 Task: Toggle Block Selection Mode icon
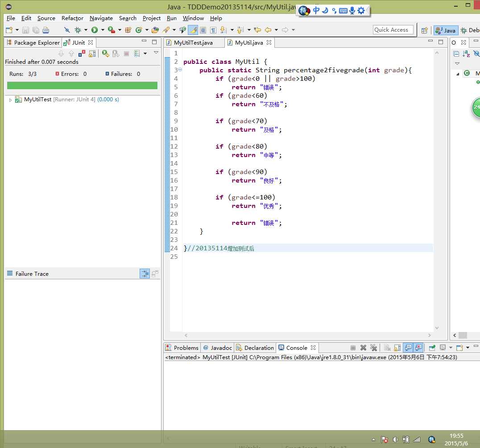pos(203,30)
